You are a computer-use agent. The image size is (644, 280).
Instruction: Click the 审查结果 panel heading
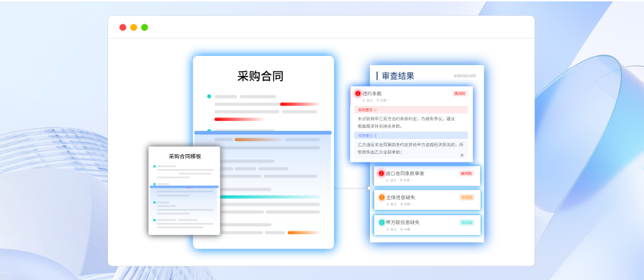point(398,76)
